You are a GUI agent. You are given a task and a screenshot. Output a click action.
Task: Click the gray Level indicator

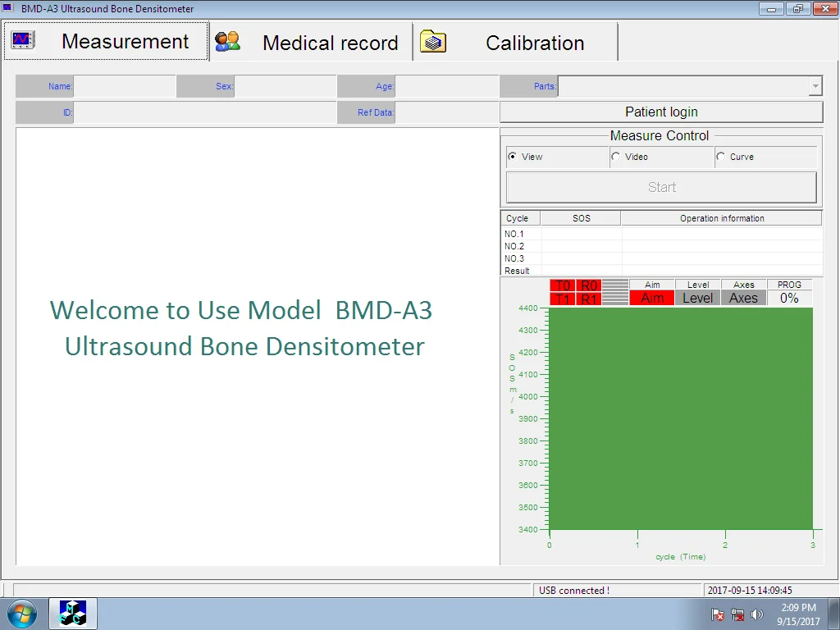(x=698, y=299)
